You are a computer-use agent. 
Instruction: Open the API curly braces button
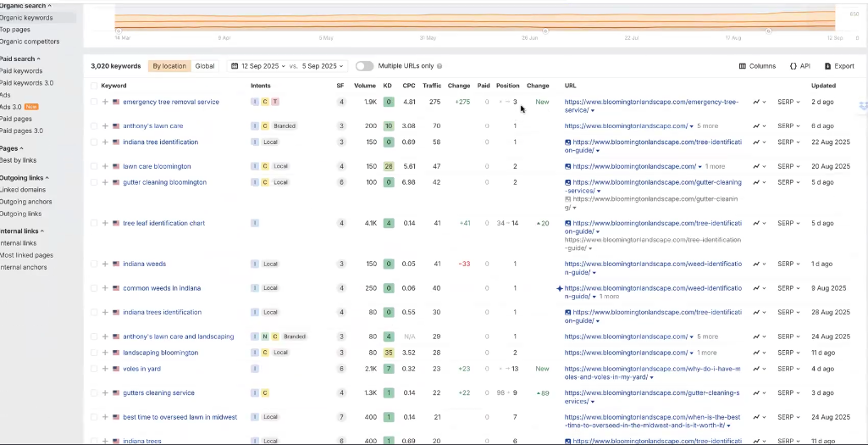coord(793,66)
